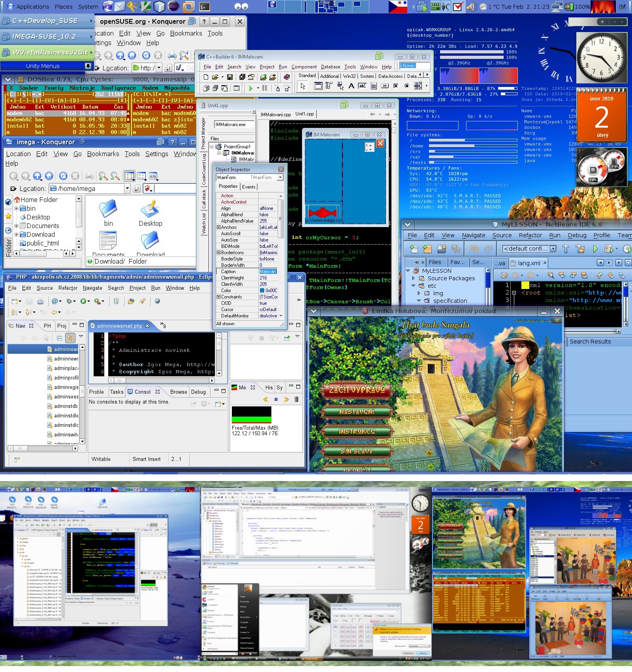
Task: Toggle the pause button in Eclipse memory monitor
Action: [x=276, y=399]
